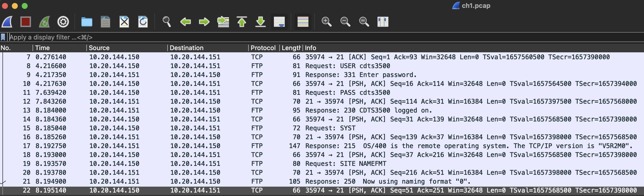Toggle packet colorization rules
The width and height of the screenshot is (644, 196).
coord(303,22)
